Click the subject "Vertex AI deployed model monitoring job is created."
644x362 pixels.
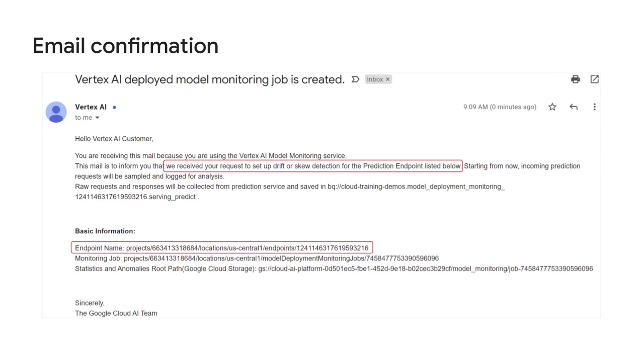tap(210, 79)
